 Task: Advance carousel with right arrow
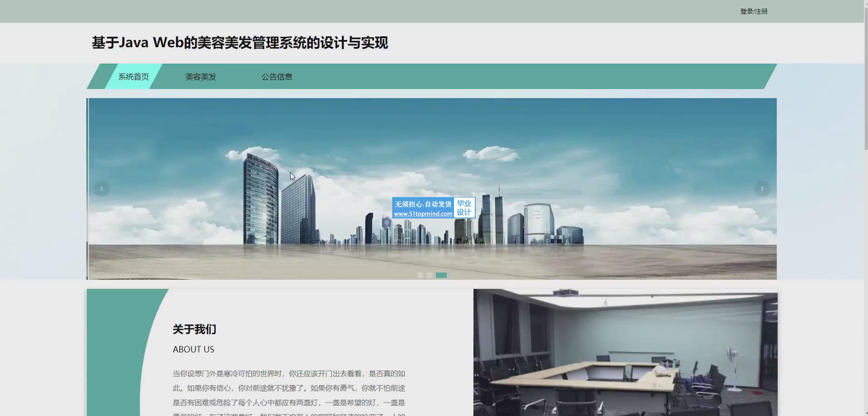point(762,188)
